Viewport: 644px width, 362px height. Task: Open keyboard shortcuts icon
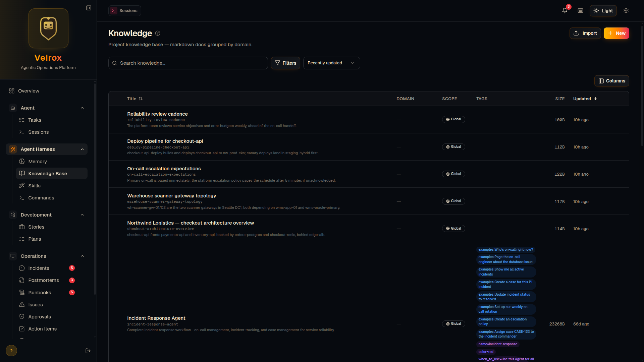(x=580, y=11)
